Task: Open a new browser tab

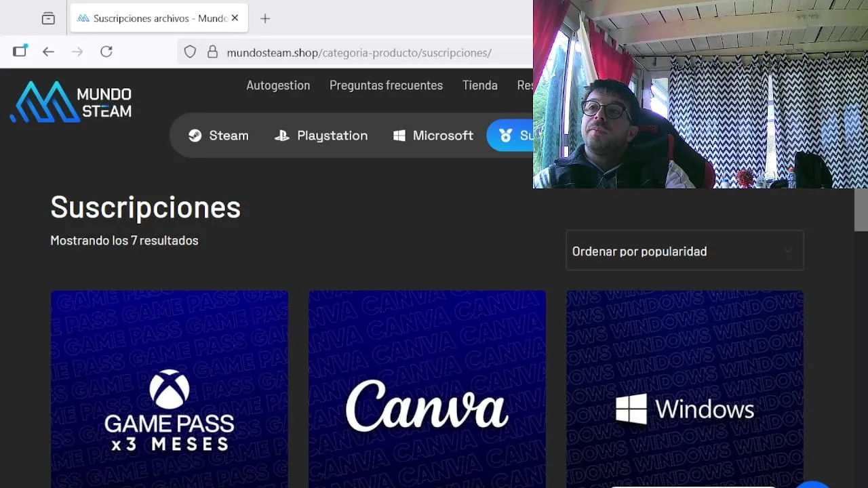Action: tap(265, 18)
